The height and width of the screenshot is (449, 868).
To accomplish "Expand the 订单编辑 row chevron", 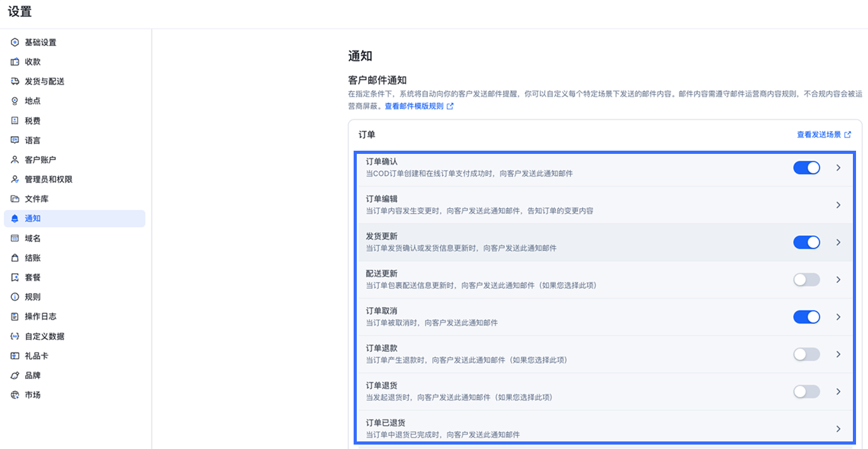I will pyautogui.click(x=838, y=205).
